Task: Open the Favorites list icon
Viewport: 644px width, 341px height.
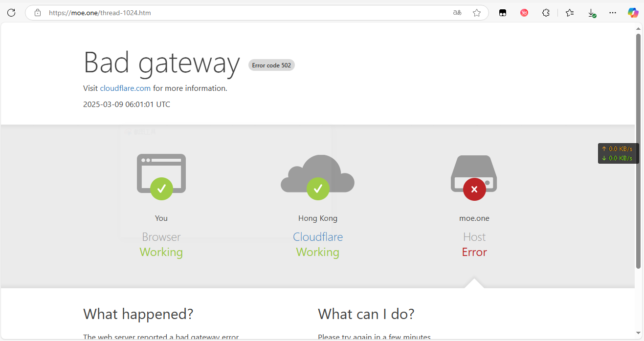Action: point(570,13)
